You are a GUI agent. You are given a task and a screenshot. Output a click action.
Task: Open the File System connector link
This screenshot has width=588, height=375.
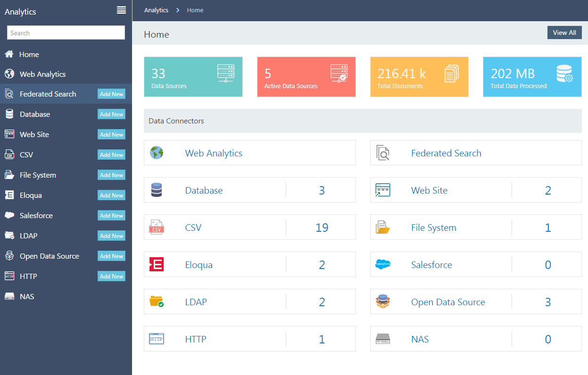click(x=434, y=227)
